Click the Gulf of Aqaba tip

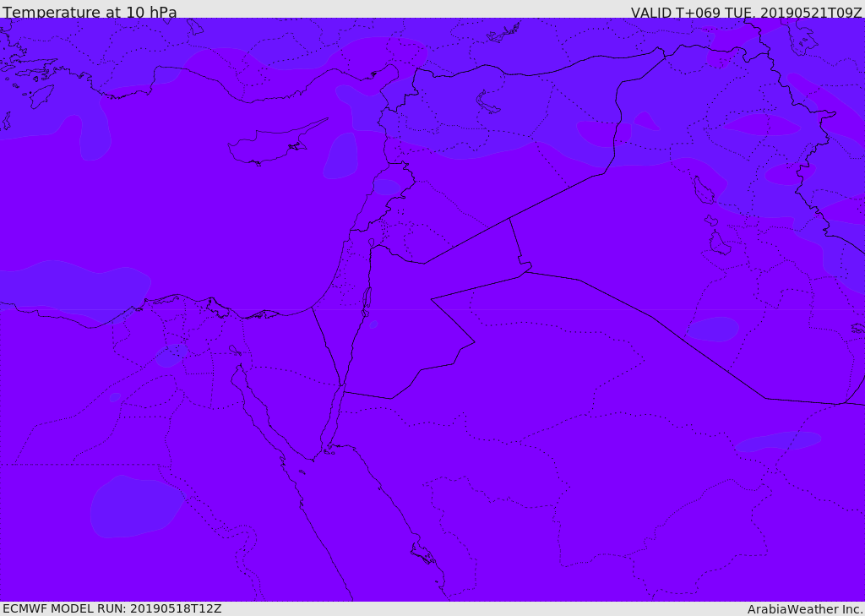coord(341,386)
